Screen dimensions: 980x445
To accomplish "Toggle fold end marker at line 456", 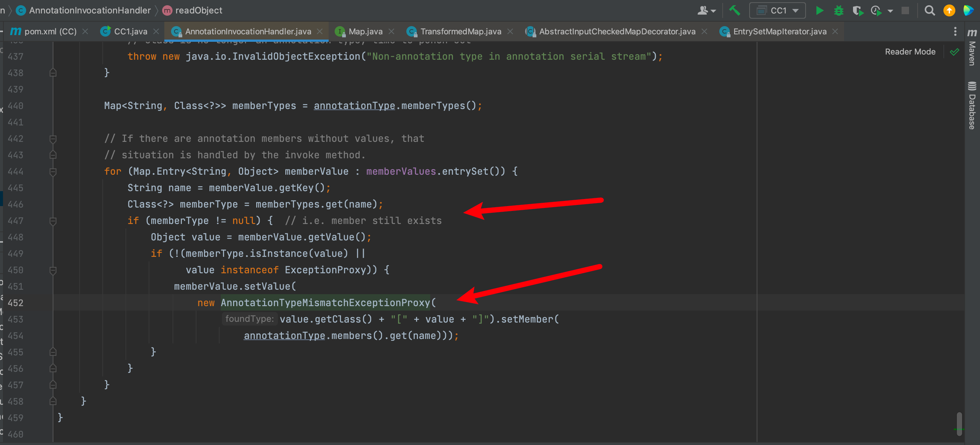I will coord(53,368).
